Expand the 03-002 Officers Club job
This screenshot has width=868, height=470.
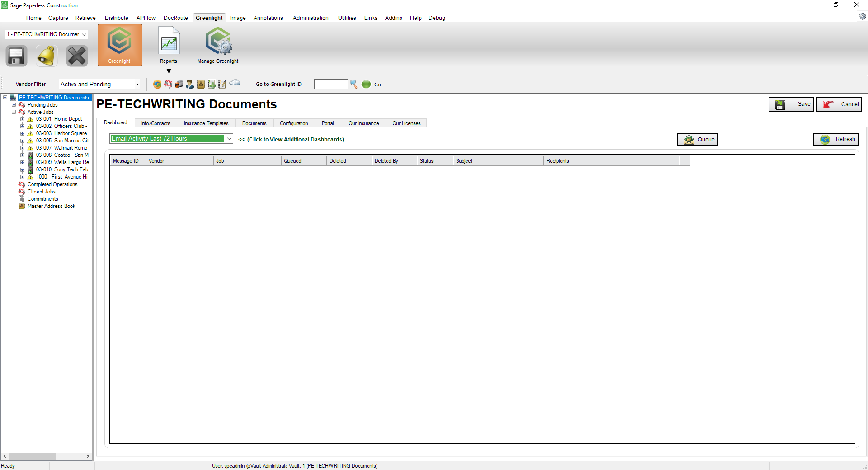click(22, 127)
